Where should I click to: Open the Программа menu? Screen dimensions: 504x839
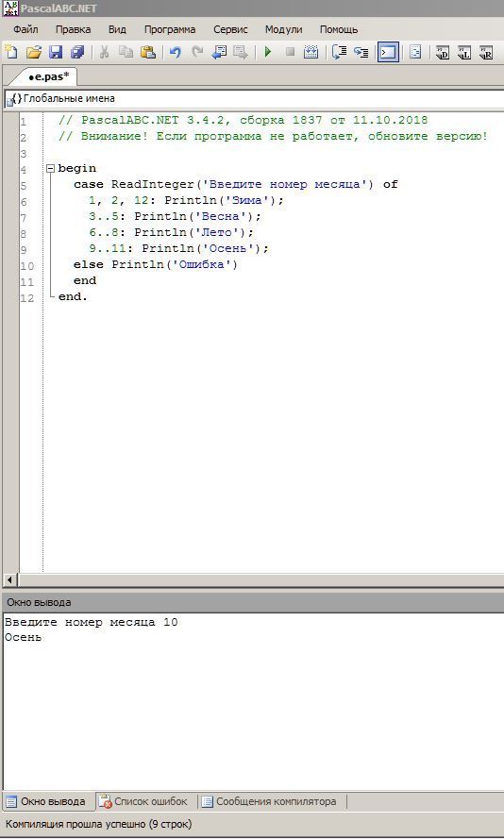point(170,29)
